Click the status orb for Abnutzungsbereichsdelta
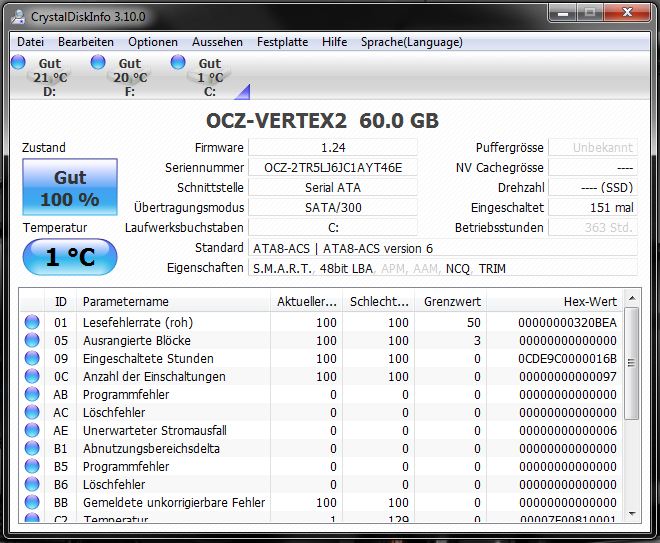Screen dimensions: 660x543 pyautogui.click(x=32, y=448)
